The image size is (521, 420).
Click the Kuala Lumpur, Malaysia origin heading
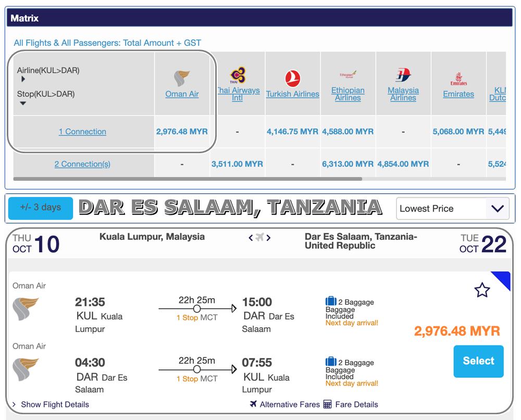pyautogui.click(x=152, y=237)
